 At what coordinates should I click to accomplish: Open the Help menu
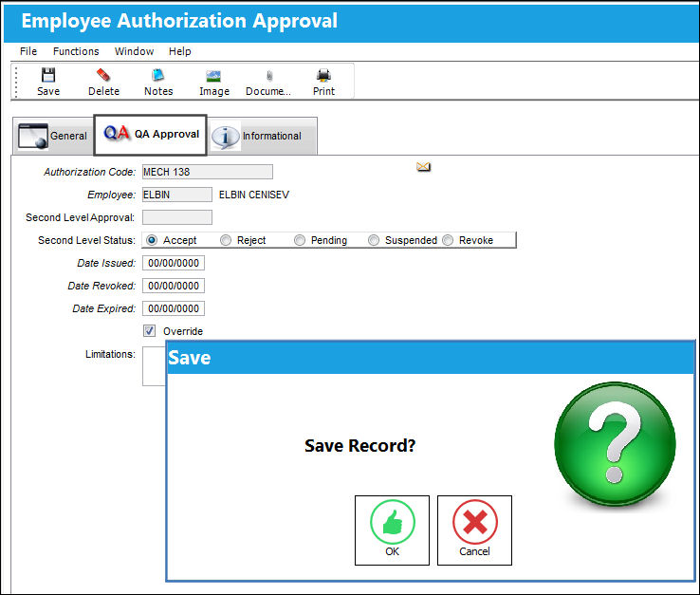click(179, 51)
